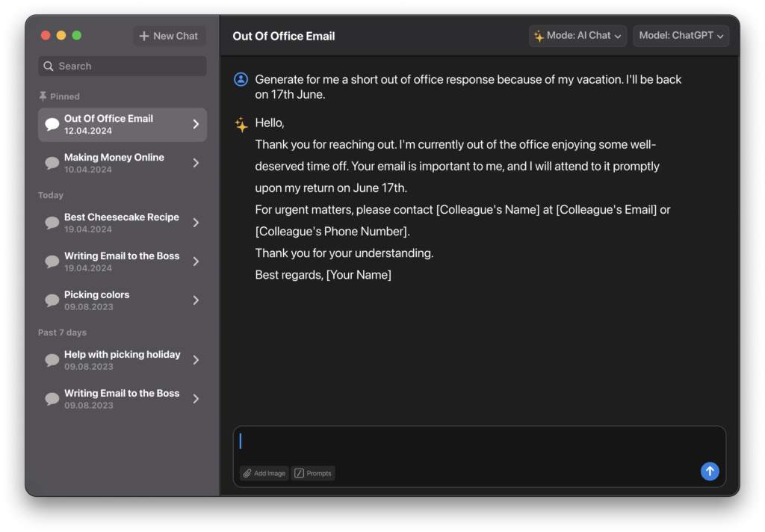Click the user avatar icon beside the prompt
Screen dimensions: 765x532
click(x=241, y=79)
